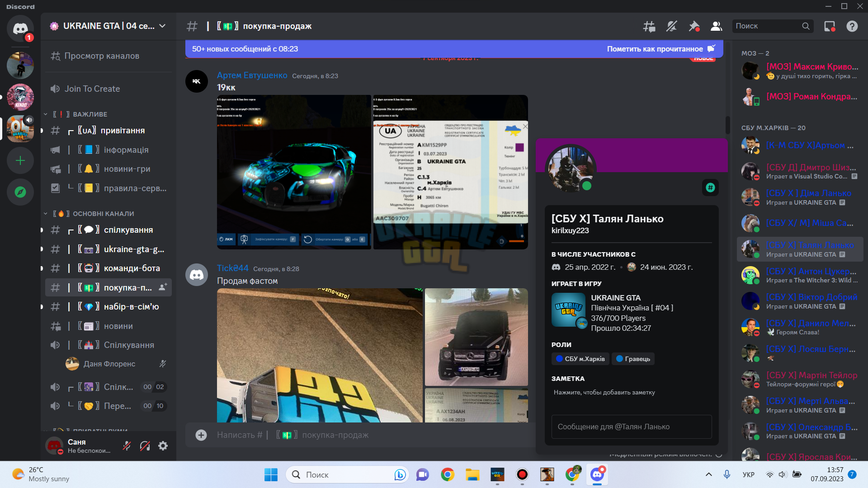This screenshot has width=868, height=488.
Task: Open the Threads icon in channel header
Action: [x=649, y=26]
